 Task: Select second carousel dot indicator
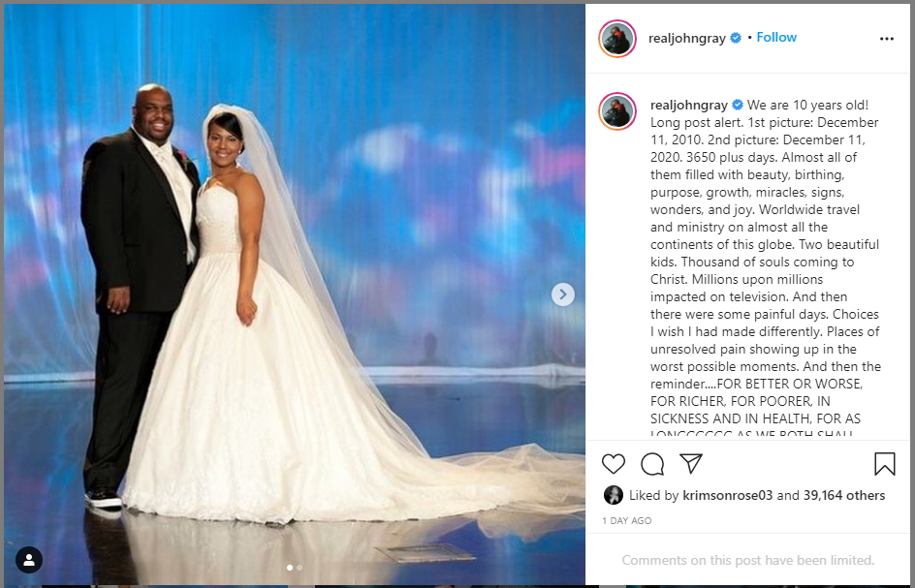(x=300, y=567)
